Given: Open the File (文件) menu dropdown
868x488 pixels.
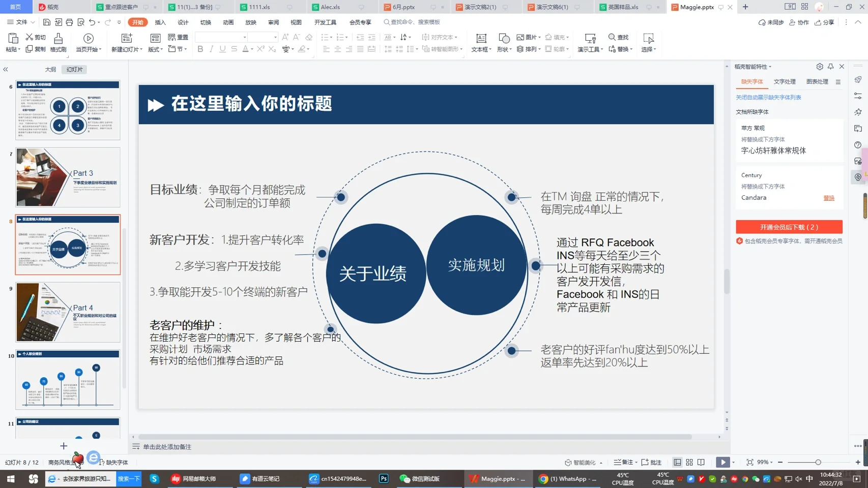Looking at the screenshot, I should point(21,22).
